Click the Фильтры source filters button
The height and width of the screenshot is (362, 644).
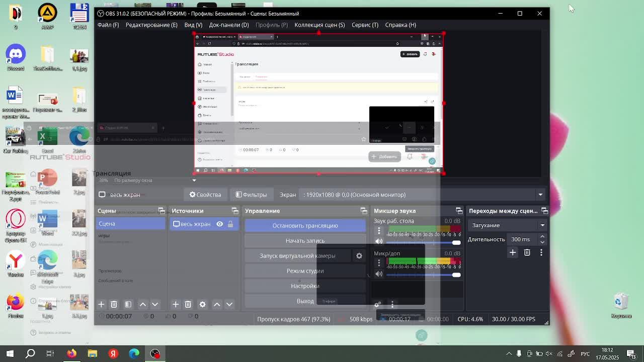coord(251,195)
